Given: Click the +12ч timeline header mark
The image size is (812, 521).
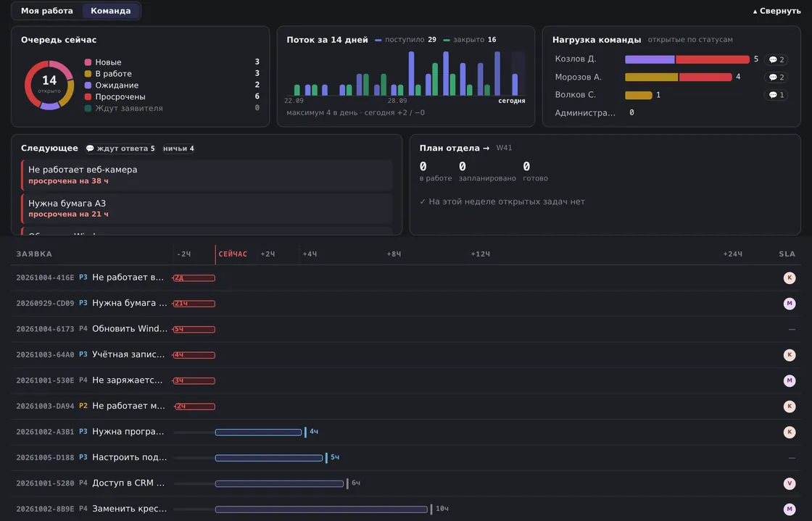Looking at the screenshot, I should pos(480,254).
